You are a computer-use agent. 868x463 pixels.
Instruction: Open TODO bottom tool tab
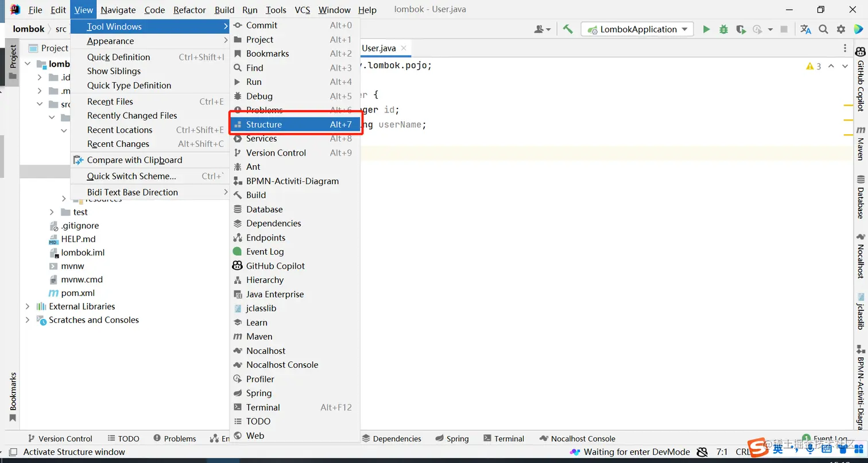coord(123,438)
